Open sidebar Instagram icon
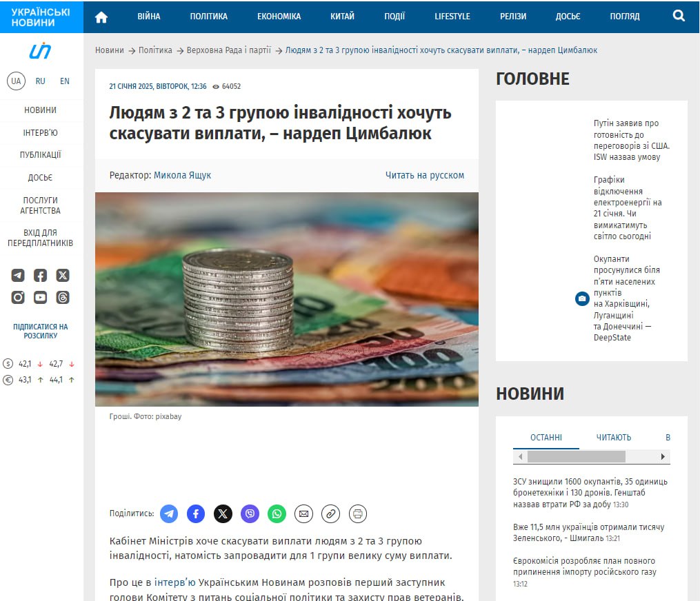700x601 pixels. [18, 298]
